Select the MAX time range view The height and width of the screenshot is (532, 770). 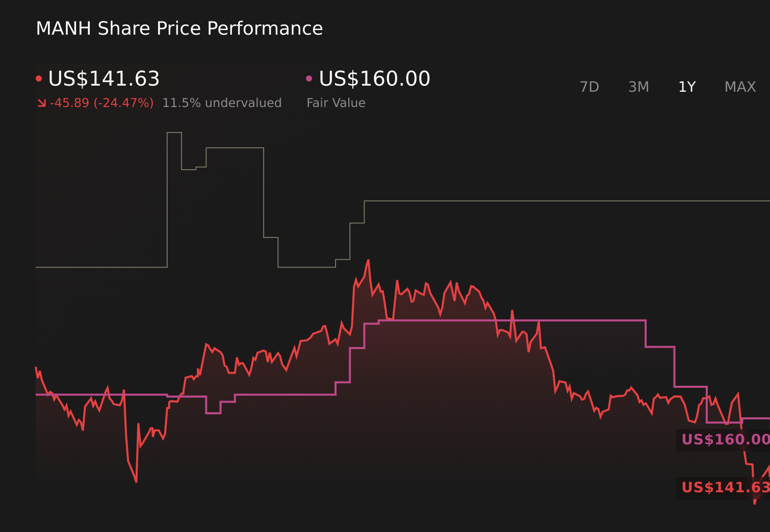click(739, 87)
